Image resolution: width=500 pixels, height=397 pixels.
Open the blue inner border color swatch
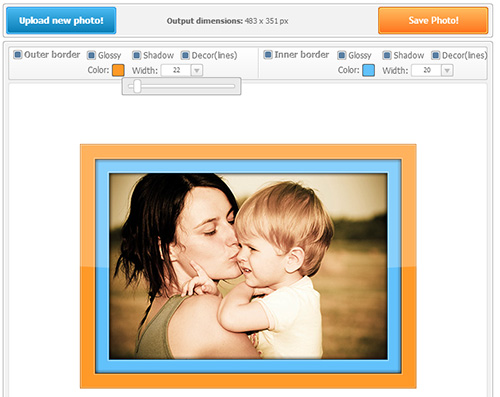click(x=368, y=70)
